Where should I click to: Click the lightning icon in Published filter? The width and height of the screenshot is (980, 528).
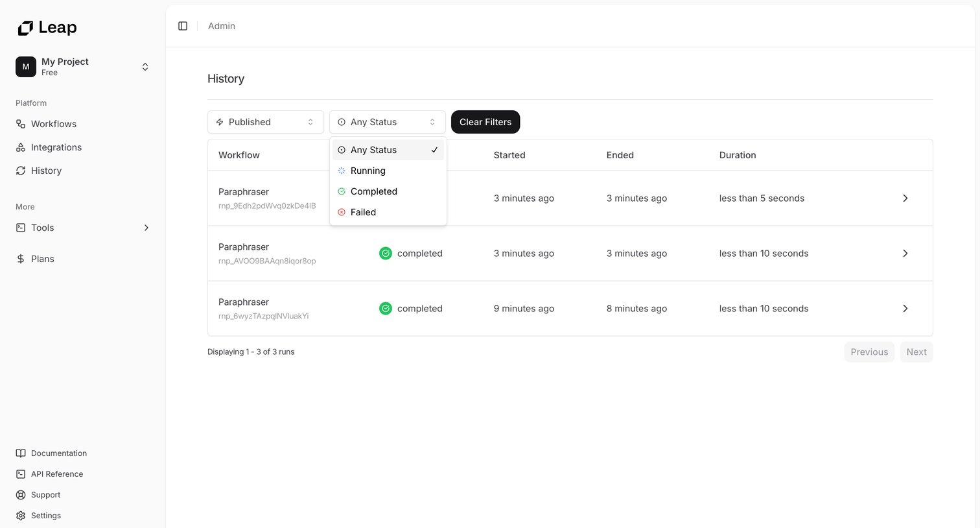(220, 122)
